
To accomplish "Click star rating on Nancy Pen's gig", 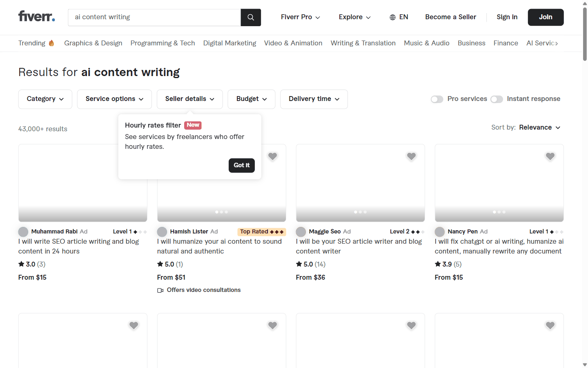I will coord(448,264).
